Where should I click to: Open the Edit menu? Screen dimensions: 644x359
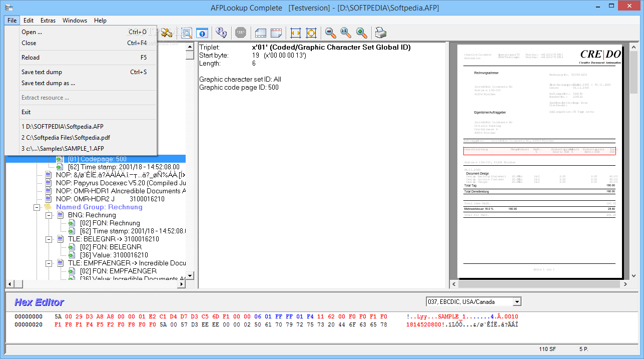pyautogui.click(x=29, y=21)
